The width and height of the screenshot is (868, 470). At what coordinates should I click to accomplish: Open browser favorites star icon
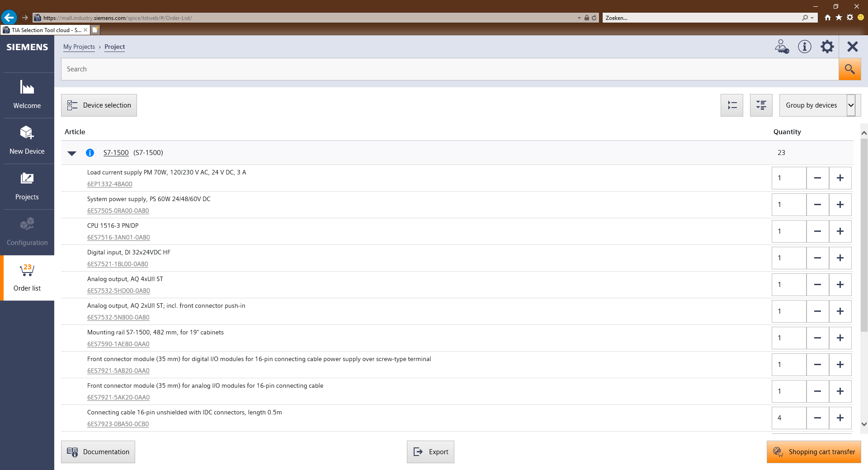(x=839, y=18)
